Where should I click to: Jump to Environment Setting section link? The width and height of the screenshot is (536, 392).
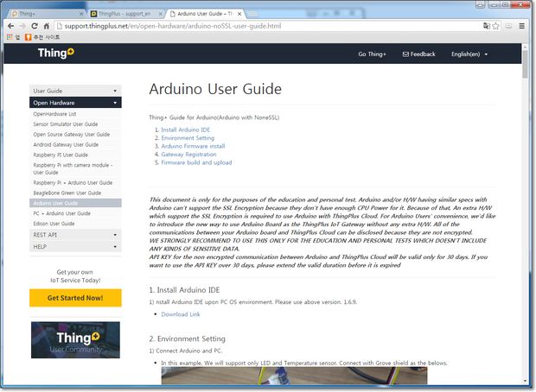[x=188, y=138]
